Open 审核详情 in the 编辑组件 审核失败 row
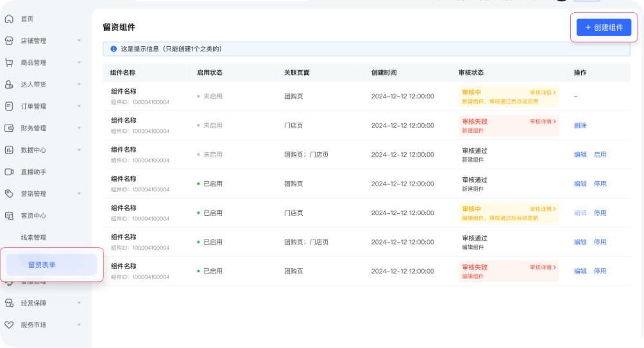This screenshot has width=644, height=348. point(543,267)
